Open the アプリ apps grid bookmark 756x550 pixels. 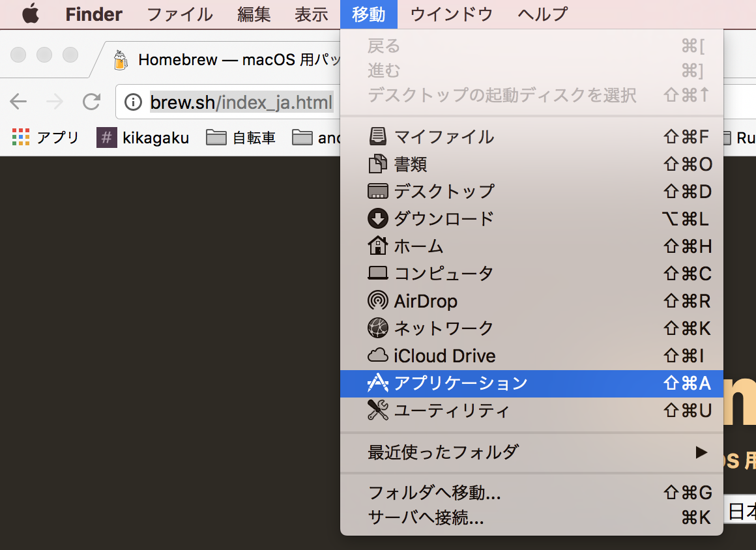[x=45, y=137]
